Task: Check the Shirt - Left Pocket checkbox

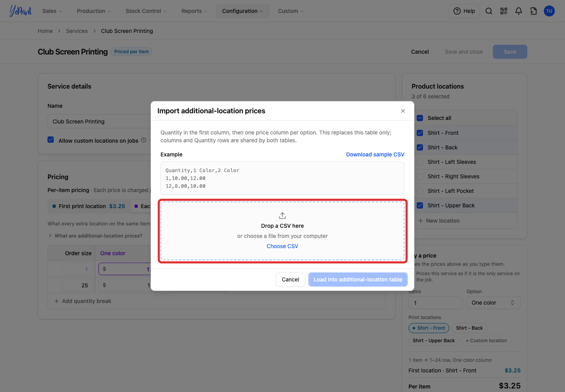Action: pyautogui.click(x=420, y=191)
